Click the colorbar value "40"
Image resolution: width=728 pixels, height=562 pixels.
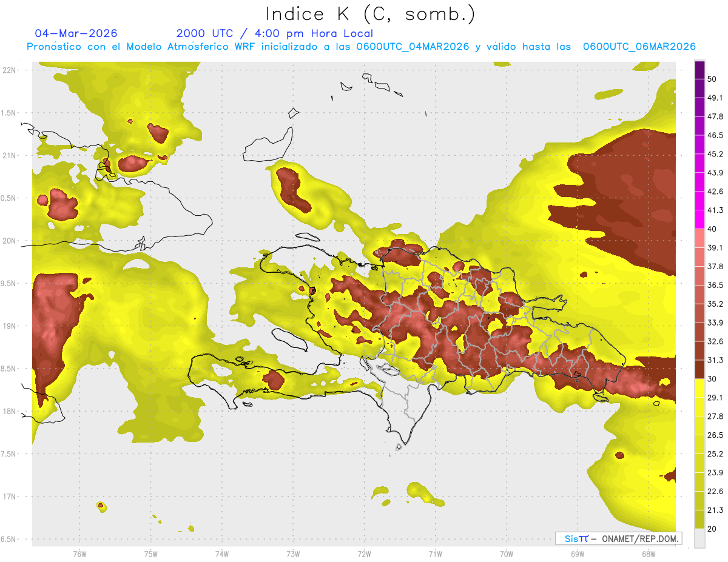[712, 229]
